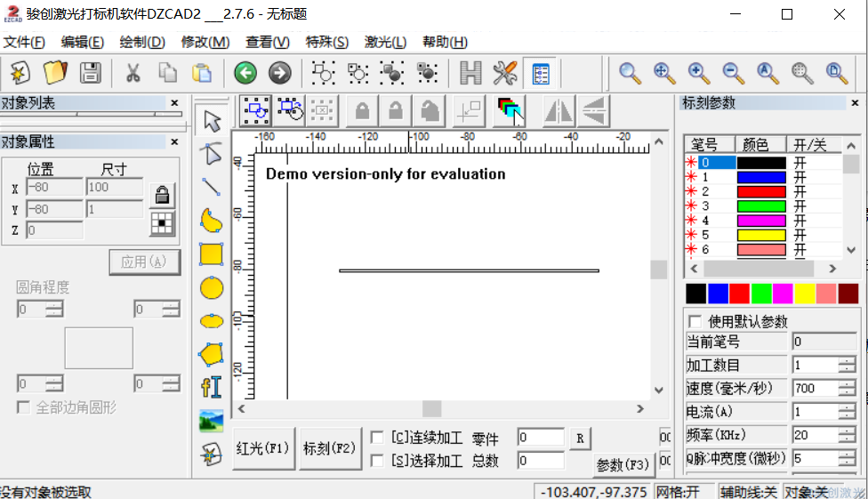Open a file using the folder icon
Image resolution: width=868 pixels, height=499 pixels.
[55, 73]
